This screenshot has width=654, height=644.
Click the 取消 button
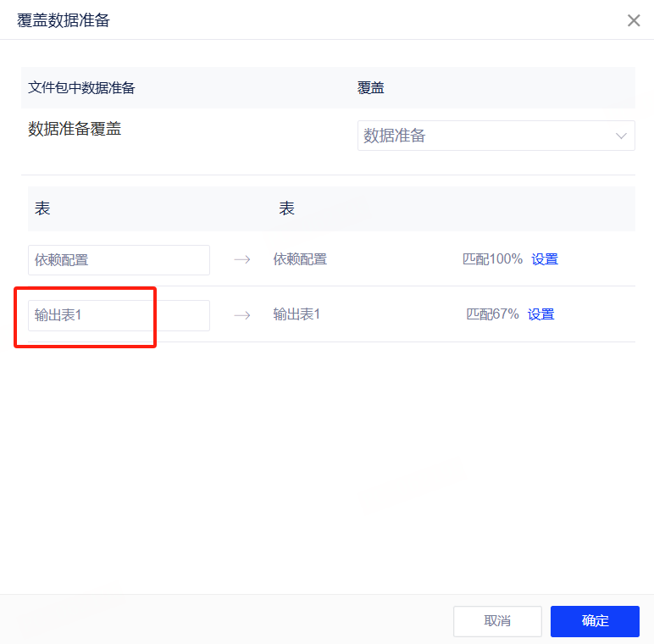[497, 621]
